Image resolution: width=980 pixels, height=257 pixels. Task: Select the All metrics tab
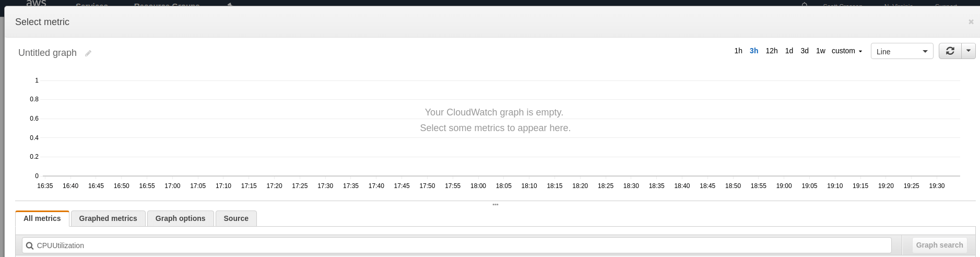pos(42,218)
